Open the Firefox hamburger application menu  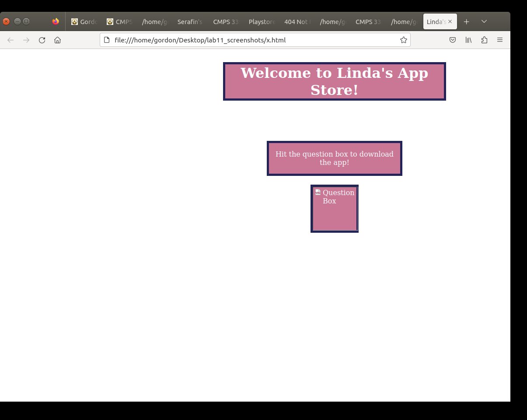[500, 40]
